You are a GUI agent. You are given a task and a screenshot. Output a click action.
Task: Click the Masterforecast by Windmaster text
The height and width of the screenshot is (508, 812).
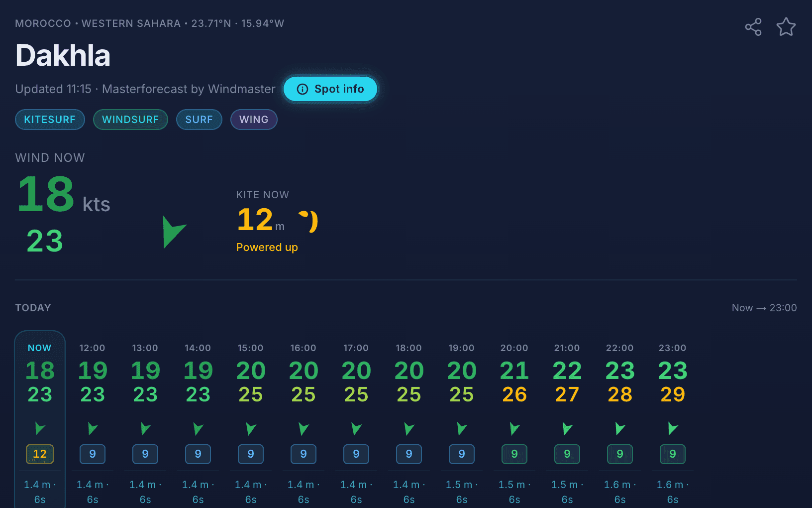coord(189,89)
